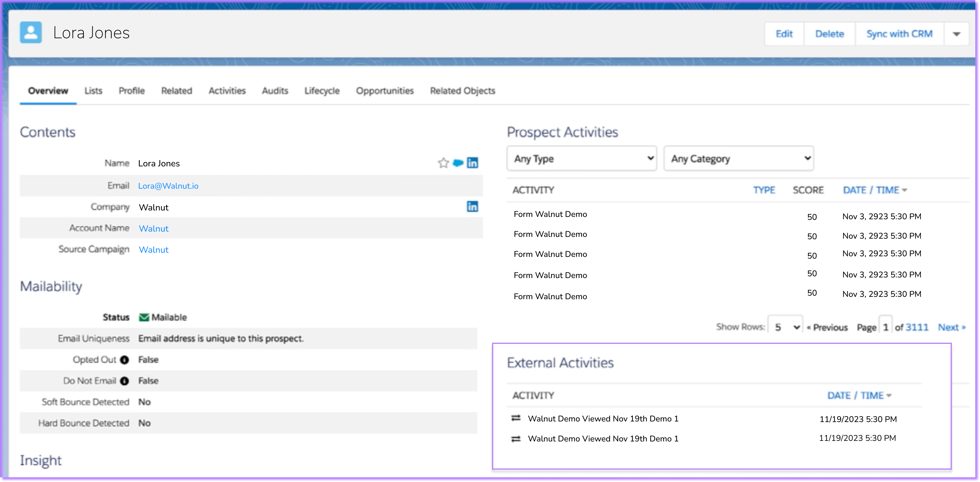Open the Any Type filter dropdown
The height and width of the screenshot is (482, 980).
582,158
